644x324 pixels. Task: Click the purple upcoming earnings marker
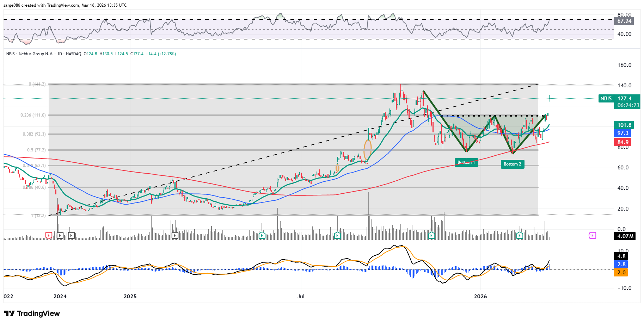tap(592, 235)
